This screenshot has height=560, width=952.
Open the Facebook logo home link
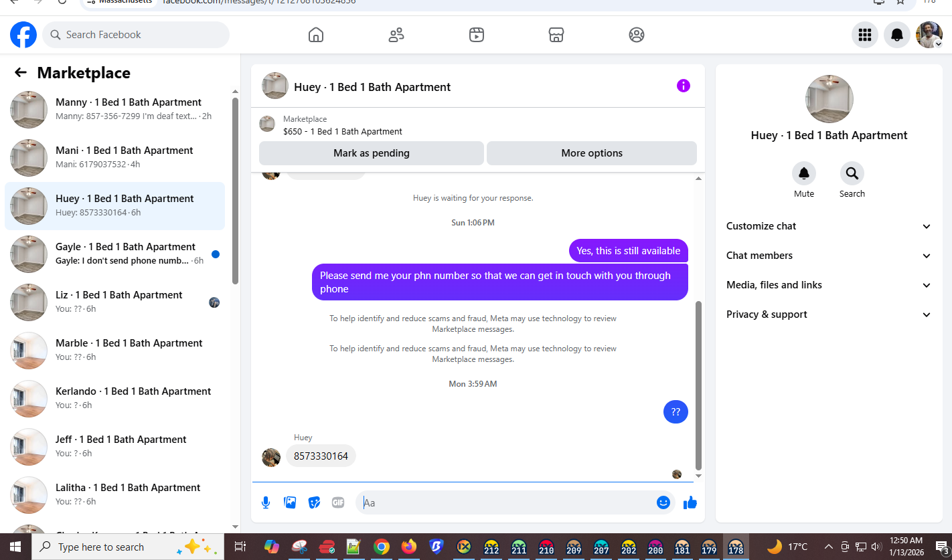click(23, 35)
